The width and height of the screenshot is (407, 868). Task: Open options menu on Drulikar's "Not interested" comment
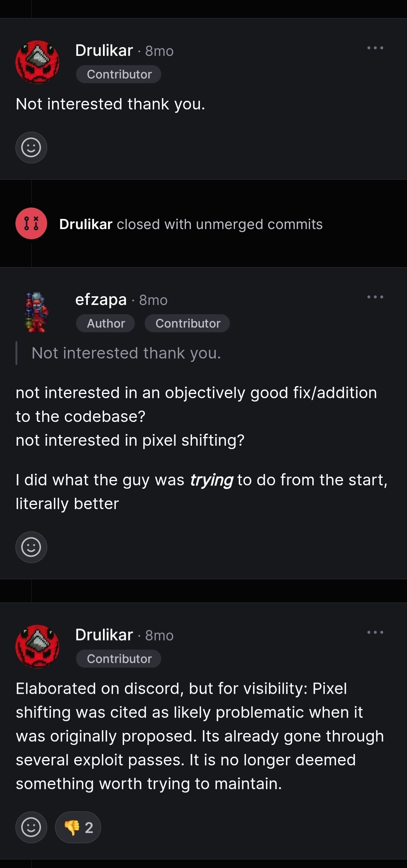click(375, 48)
